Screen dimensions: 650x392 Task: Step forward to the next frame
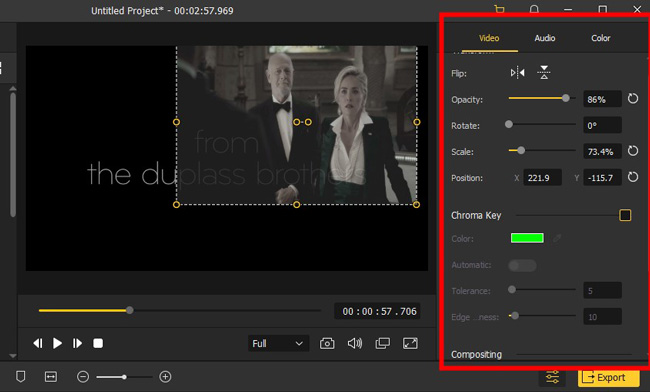pos(77,344)
